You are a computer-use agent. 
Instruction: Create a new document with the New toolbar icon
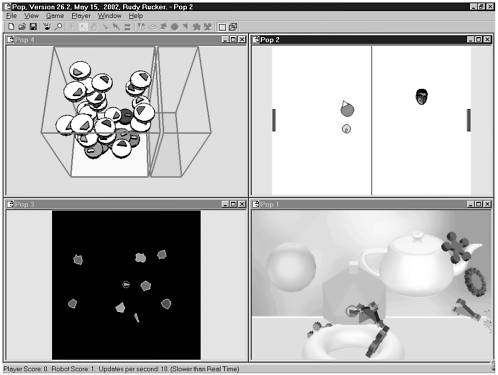(x=11, y=27)
